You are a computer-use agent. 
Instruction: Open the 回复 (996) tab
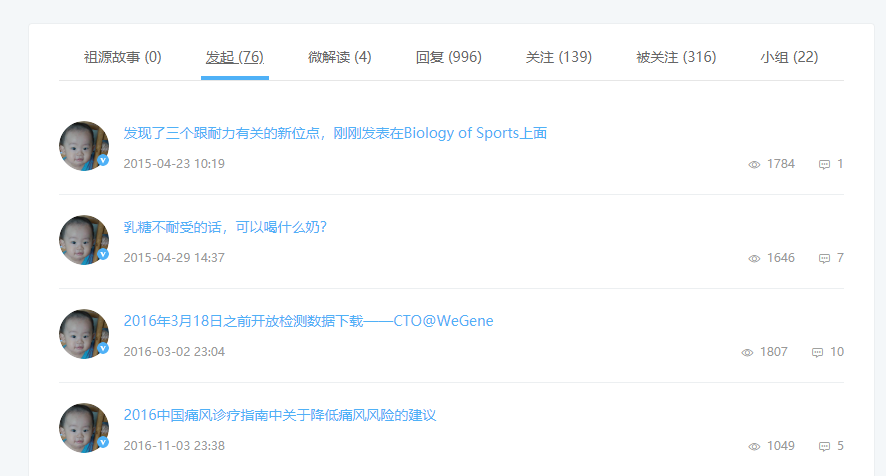click(x=449, y=57)
